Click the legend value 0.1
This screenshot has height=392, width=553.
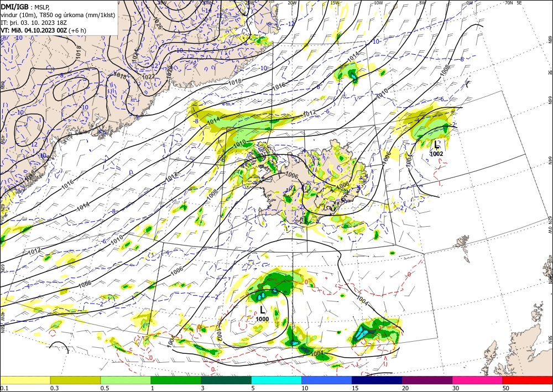coord(3,388)
